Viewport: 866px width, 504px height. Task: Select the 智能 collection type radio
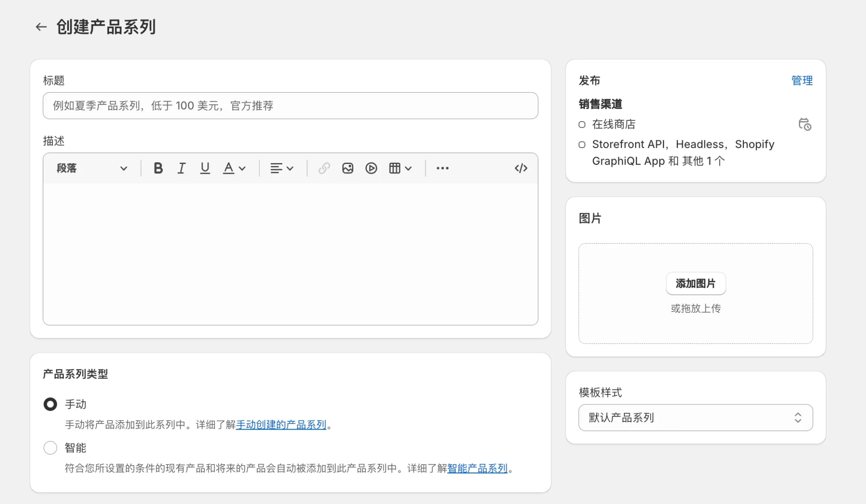(x=50, y=448)
